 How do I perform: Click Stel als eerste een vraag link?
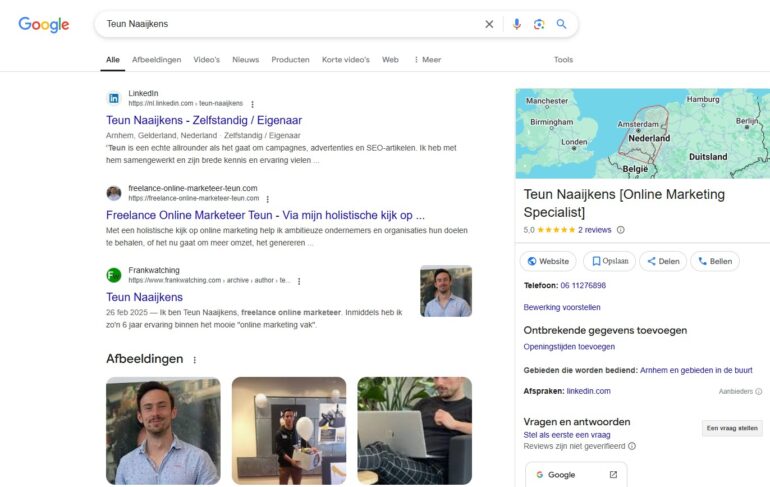click(567, 435)
